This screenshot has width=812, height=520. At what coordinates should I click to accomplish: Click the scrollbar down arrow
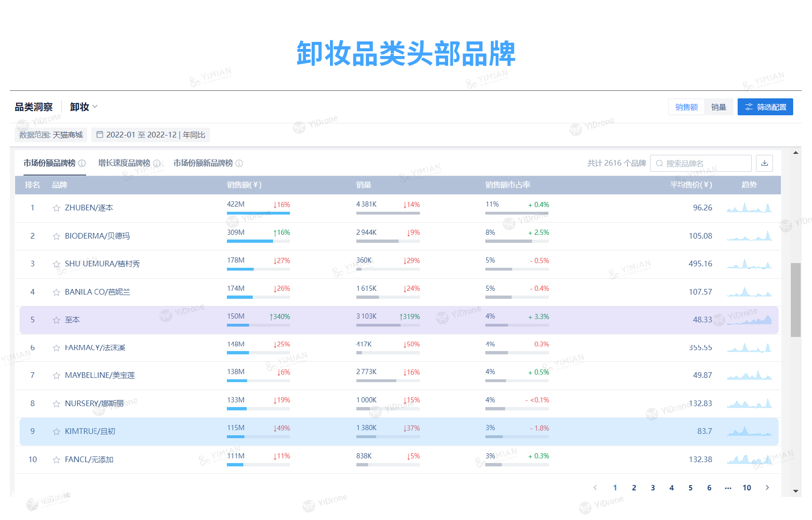(796, 491)
